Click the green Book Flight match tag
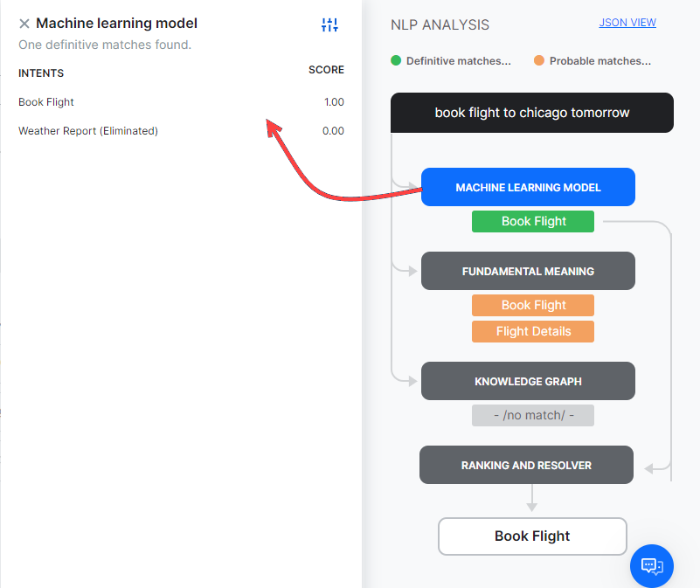This screenshot has height=588, width=700. click(533, 221)
